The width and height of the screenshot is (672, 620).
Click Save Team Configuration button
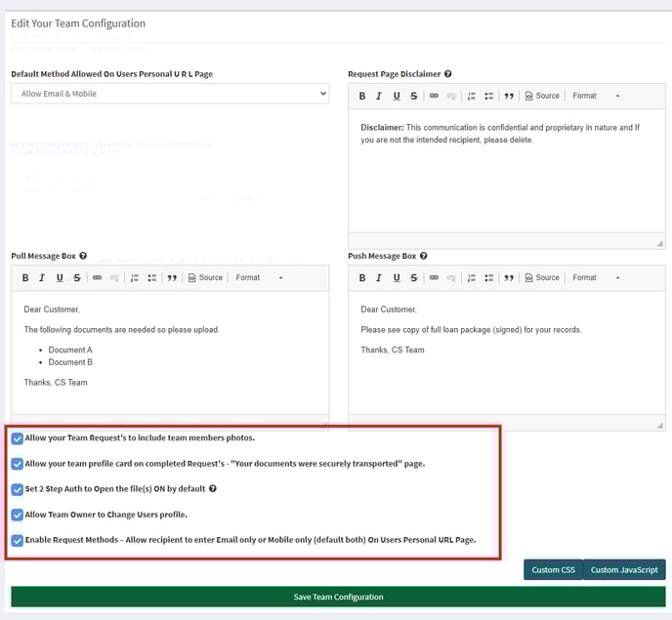(338, 597)
